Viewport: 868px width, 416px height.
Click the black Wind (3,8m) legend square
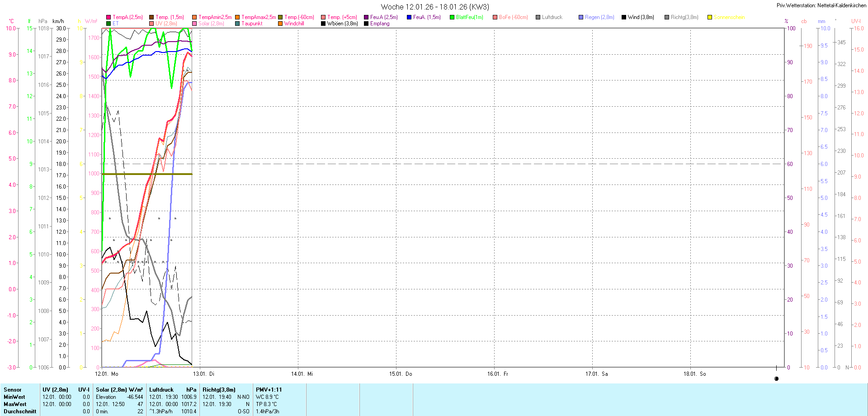pos(624,17)
